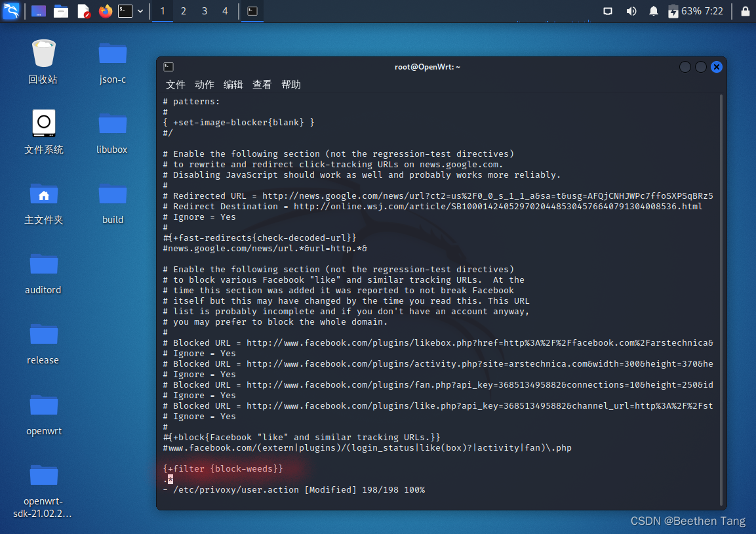Open the 动作 menu in terminal
The width and height of the screenshot is (756, 534).
[205, 85]
